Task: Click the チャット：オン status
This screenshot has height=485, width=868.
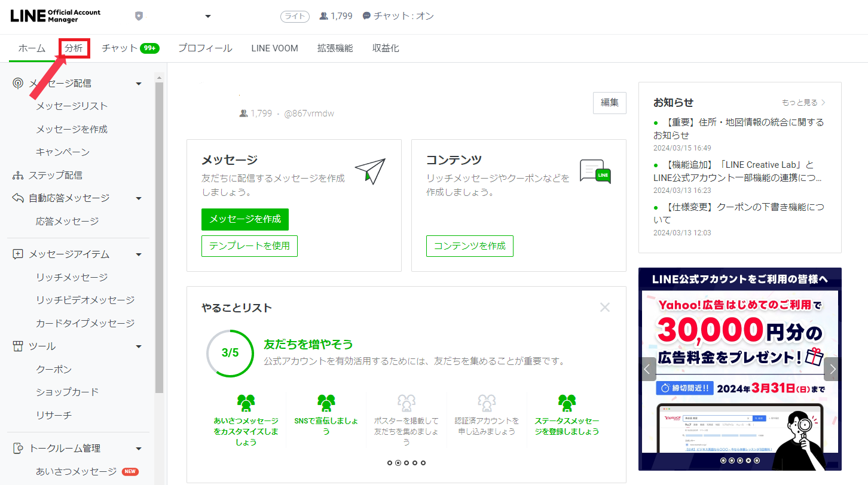Action: pyautogui.click(x=398, y=16)
